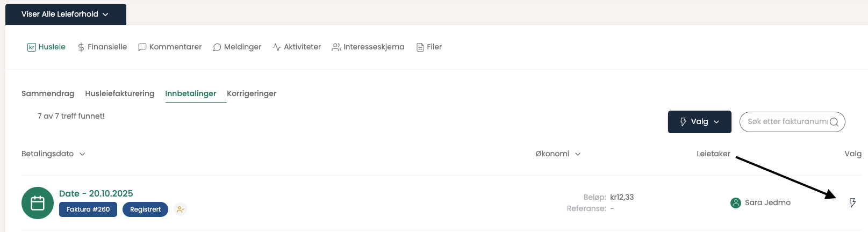This screenshot has width=868, height=232.
Task: Click Sara Jedmo's green avatar icon
Action: (736, 202)
